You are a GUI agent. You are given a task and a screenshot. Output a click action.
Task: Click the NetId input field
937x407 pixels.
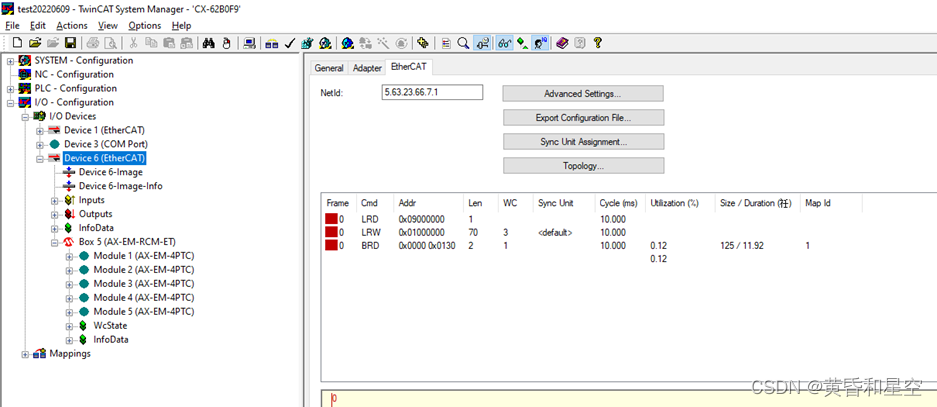click(x=432, y=93)
